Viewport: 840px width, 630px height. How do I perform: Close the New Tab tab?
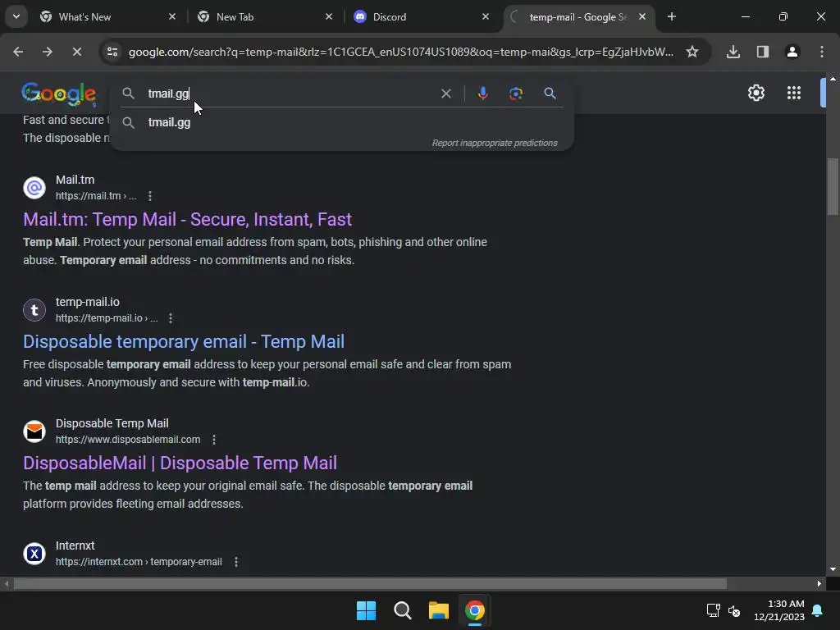coord(329,16)
